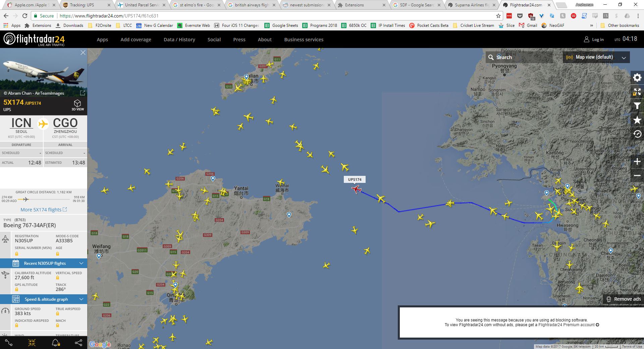
Task: Open the NeoGAF bookmark
Action: tap(553, 26)
